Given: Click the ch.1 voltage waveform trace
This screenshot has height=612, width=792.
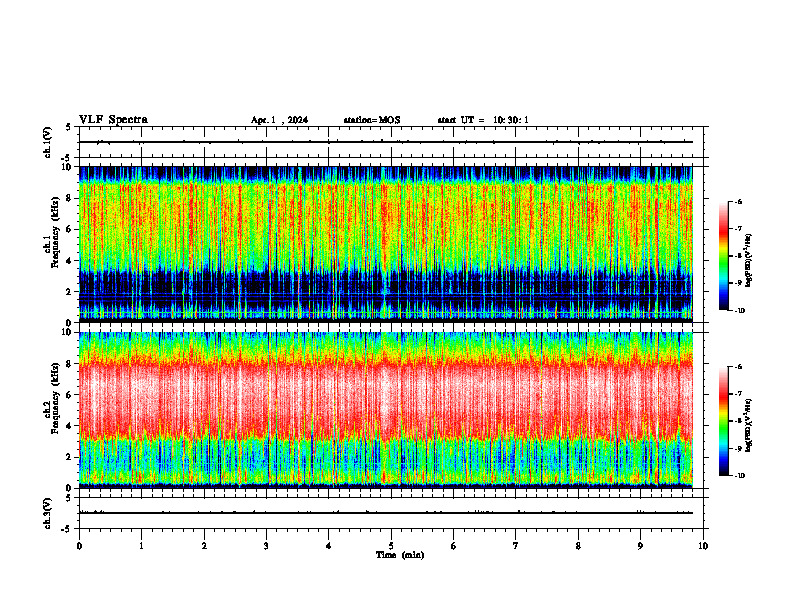Looking at the screenshot, I should click(x=386, y=142).
